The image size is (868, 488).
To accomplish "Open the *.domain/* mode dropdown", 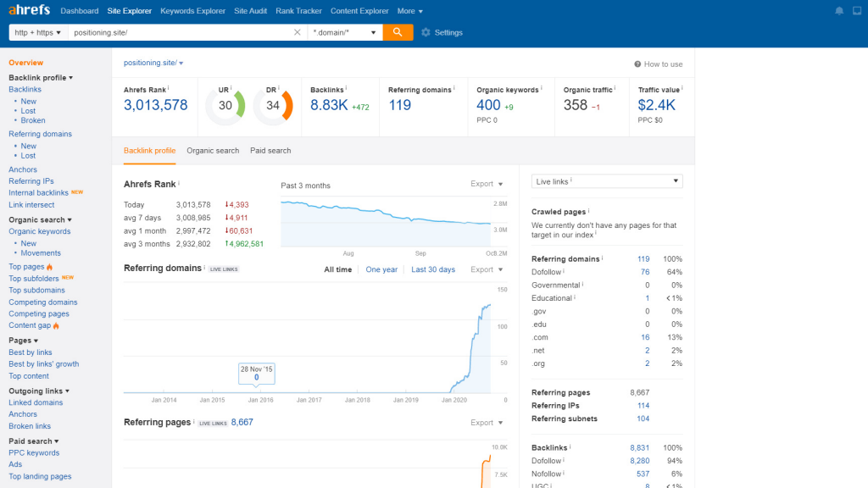I will (x=344, y=32).
